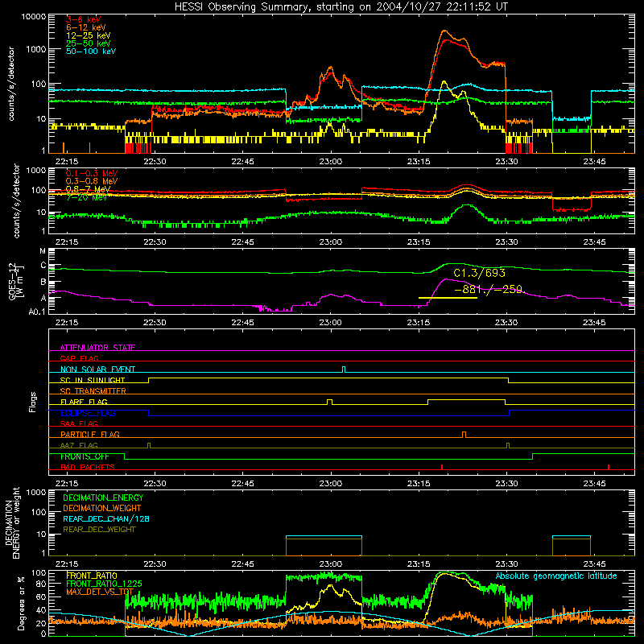Click the DECIMATION ENERGY or weight axis label
The image size is (644, 644).
click(x=12, y=522)
